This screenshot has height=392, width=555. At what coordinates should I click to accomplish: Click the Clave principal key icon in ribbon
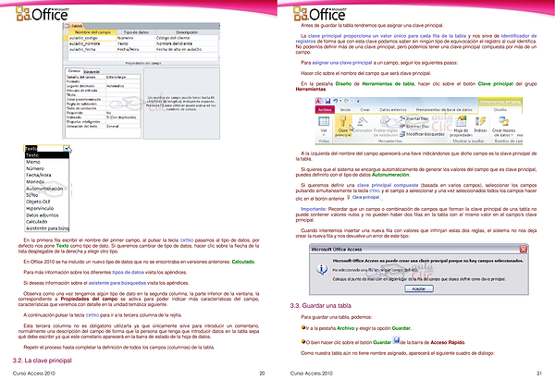342,121
